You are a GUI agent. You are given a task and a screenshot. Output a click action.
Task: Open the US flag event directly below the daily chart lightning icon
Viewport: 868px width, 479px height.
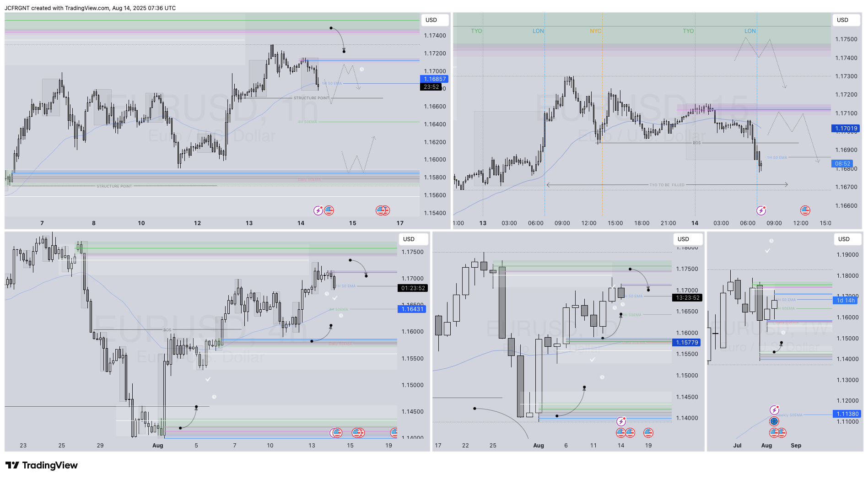(621, 432)
